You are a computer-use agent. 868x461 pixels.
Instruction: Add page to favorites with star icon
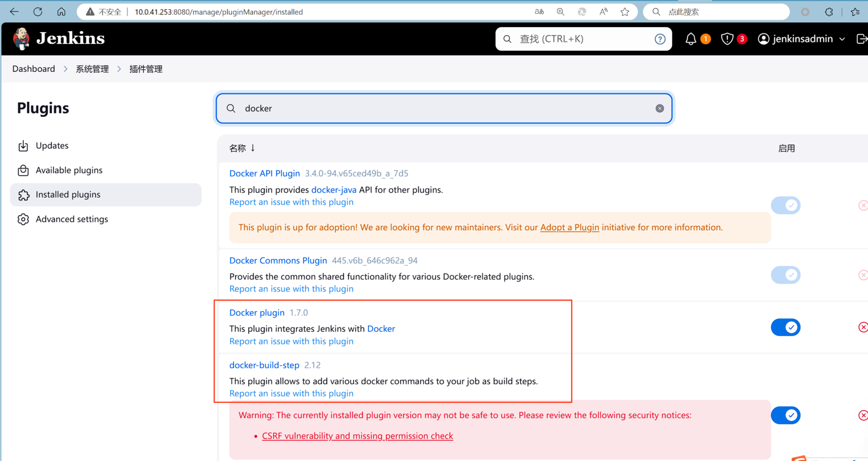(625, 11)
